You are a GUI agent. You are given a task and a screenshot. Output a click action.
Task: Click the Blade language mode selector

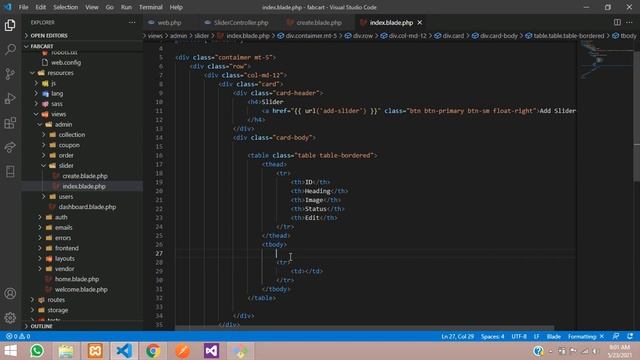[x=553, y=336]
